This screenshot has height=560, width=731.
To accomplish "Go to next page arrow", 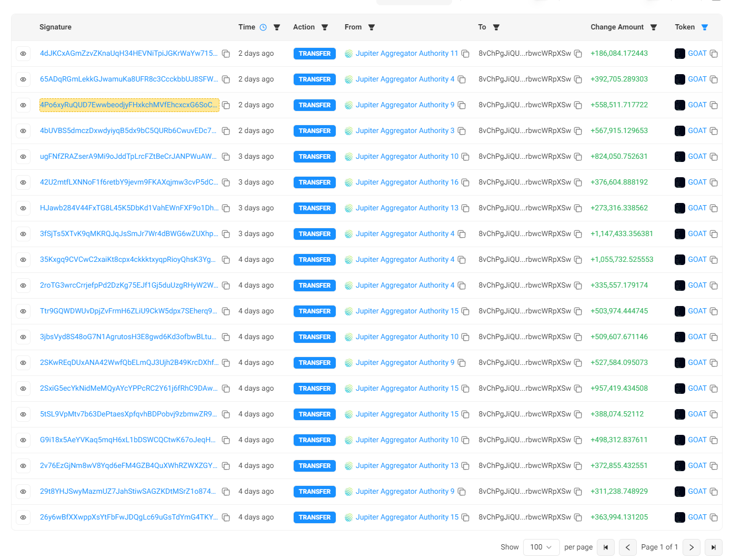I will pos(692,547).
